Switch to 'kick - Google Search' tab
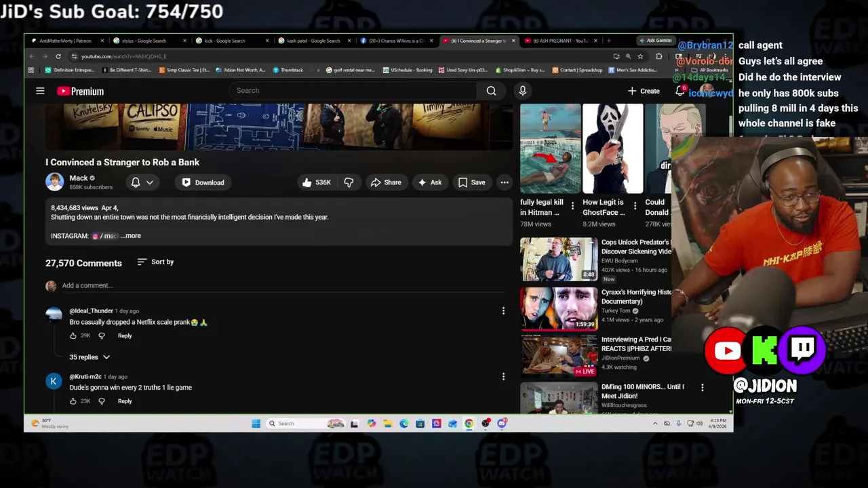The height and width of the screenshot is (488, 868). pos(231,41)
